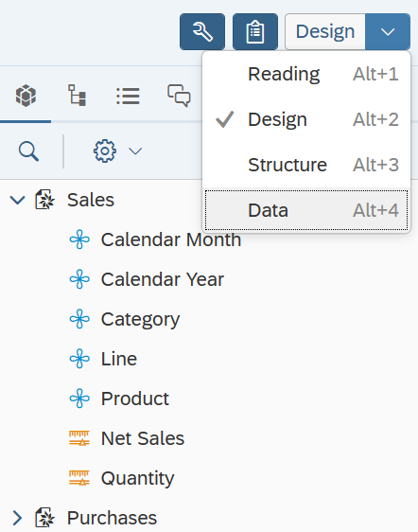Open the comments speech bubble tab
The image size is (418, 532).
click(179, 96)
